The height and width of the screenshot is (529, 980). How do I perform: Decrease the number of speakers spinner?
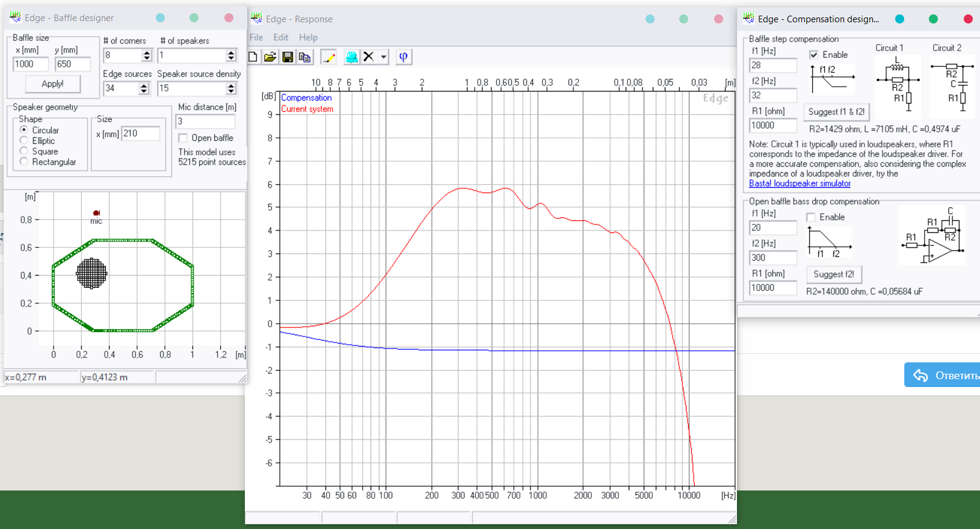(231, 58)
